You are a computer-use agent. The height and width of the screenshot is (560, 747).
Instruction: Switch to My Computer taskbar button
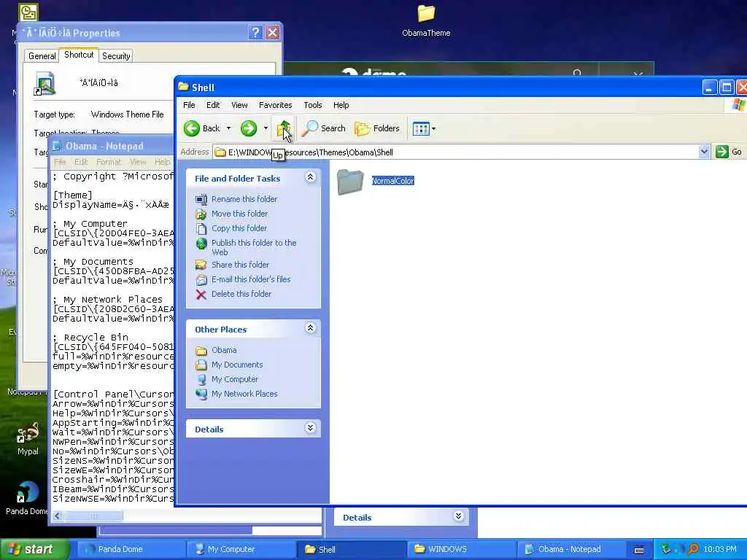point(241,549)
